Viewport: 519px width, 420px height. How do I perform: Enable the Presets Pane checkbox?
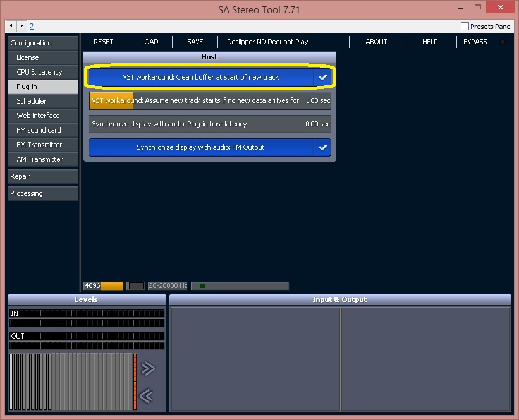465,26
